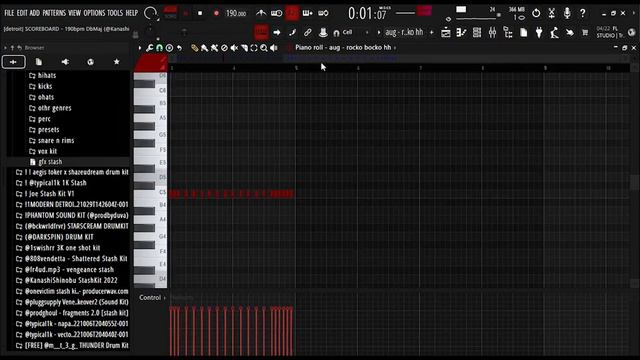The image size is (640, 360).
Task: Toggle the overdub/blend recording button
Action: tap(307, 13)
